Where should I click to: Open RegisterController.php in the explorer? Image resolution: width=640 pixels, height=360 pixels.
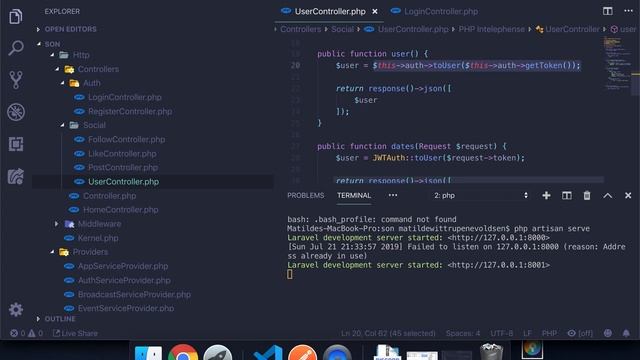click(x=130, y=111)
